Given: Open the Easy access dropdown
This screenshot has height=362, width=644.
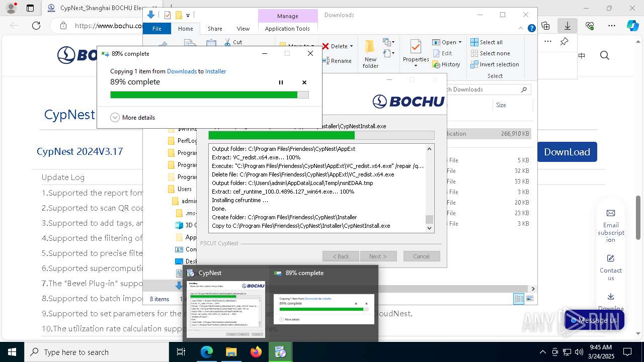Looking at the screenshot, I should (x=388, y=53).
